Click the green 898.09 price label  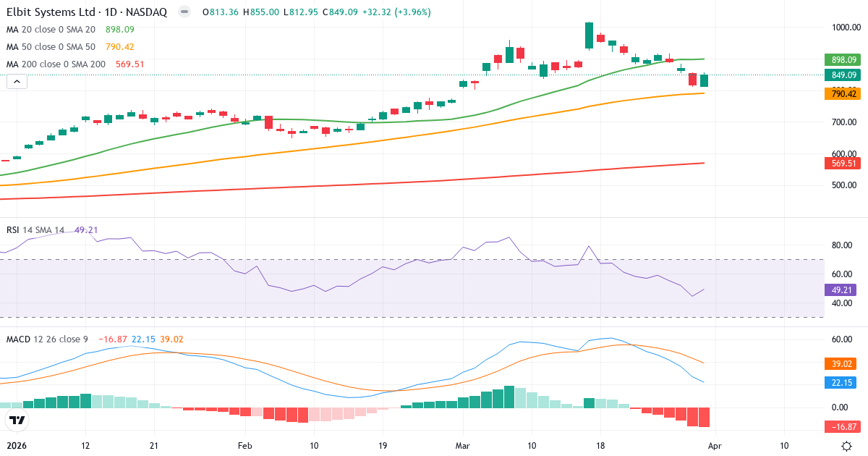(841, 62)
